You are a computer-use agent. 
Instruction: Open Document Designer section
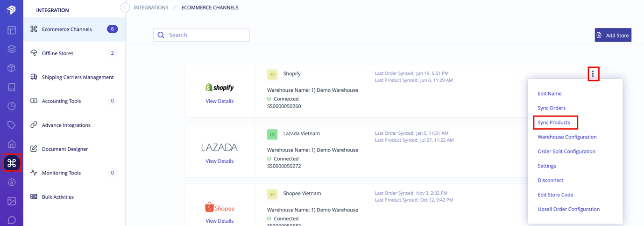[x=74, y=149]
